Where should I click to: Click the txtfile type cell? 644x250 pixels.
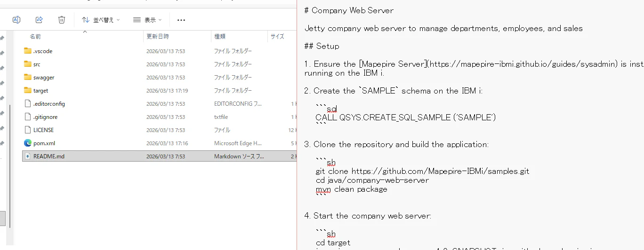click(221, 117)
